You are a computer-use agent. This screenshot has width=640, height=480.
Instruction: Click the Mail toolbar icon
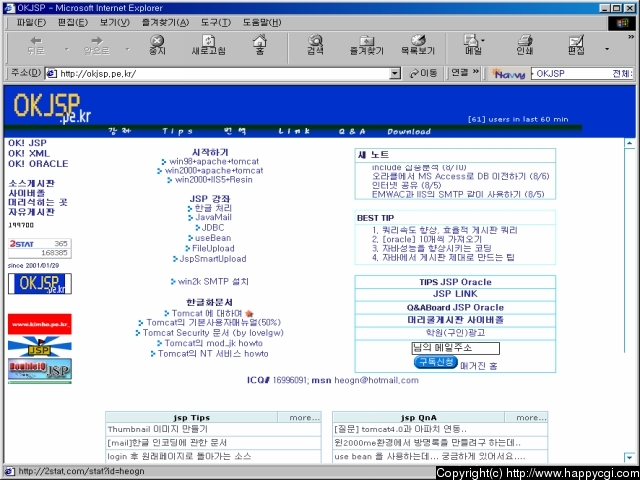(471, 40)
